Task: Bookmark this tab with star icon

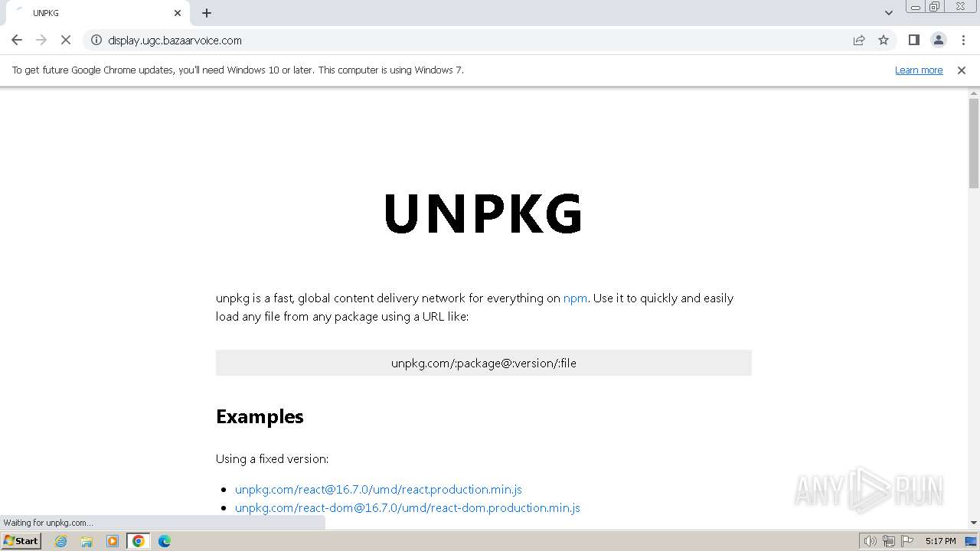Action: tap(884, 40)
